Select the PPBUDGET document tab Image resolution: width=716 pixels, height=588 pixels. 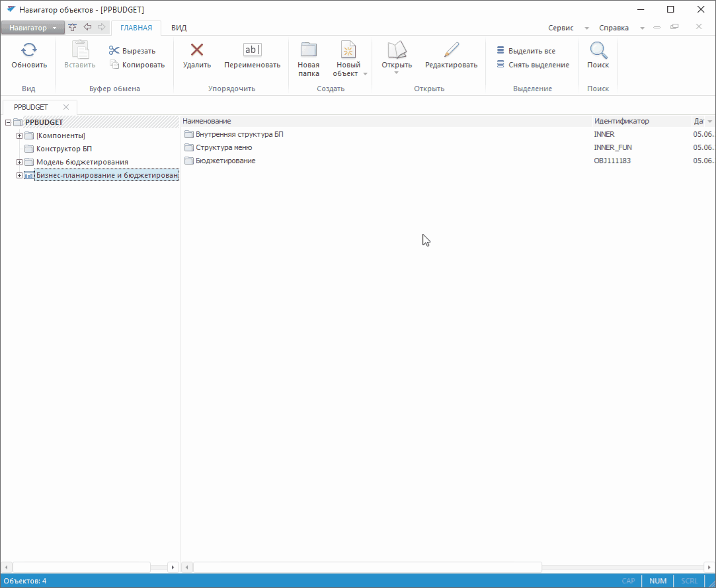[x=30, y=107]
